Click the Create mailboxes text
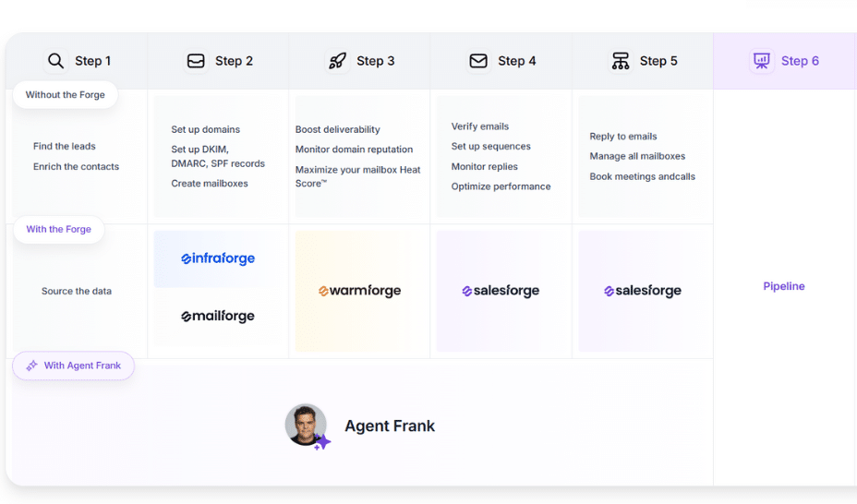 click(x=210, y=184)
